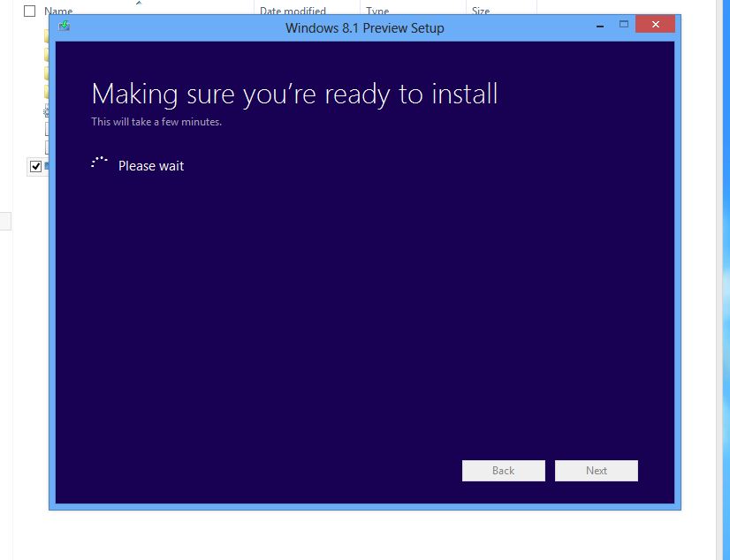The height and width of the screenshot is (560, 730).
Task: Click the Back button in setup
Action: (x=503, y=471)
